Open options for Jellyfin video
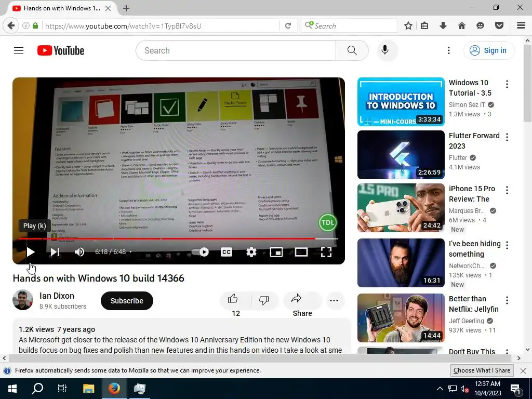The height and width of the screenshot is (399, 532). pos(507,300)
